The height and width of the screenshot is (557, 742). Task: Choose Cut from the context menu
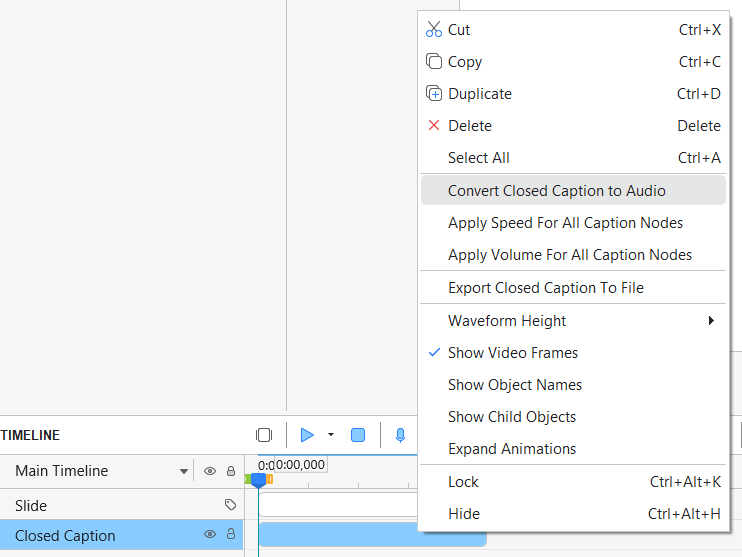[573, 30]
